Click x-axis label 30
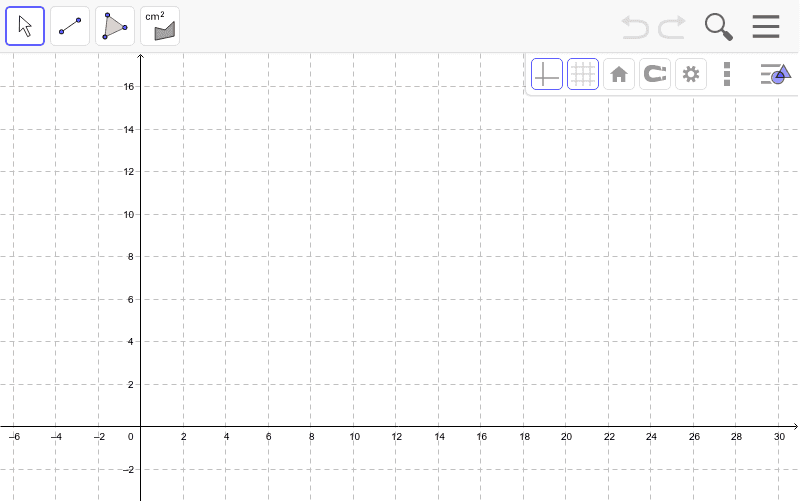This screenshot has width=800, height=503. pyautogui.click(x=779, y=437)
